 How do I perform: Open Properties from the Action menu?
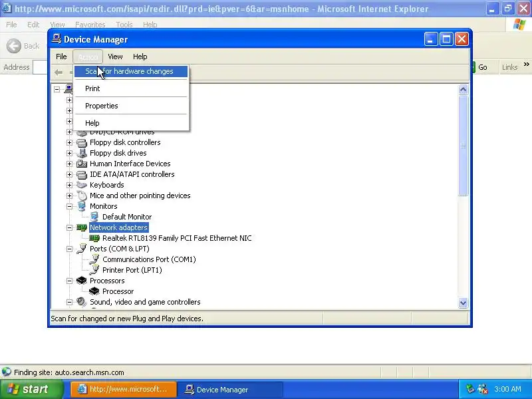130,106
